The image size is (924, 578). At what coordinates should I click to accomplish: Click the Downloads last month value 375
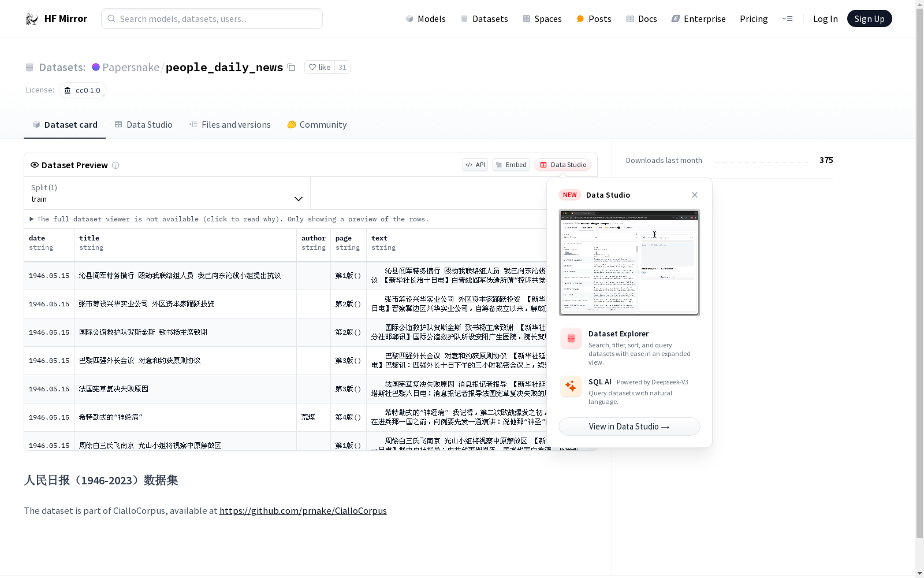pyautogui.click(x=826, y=160)
